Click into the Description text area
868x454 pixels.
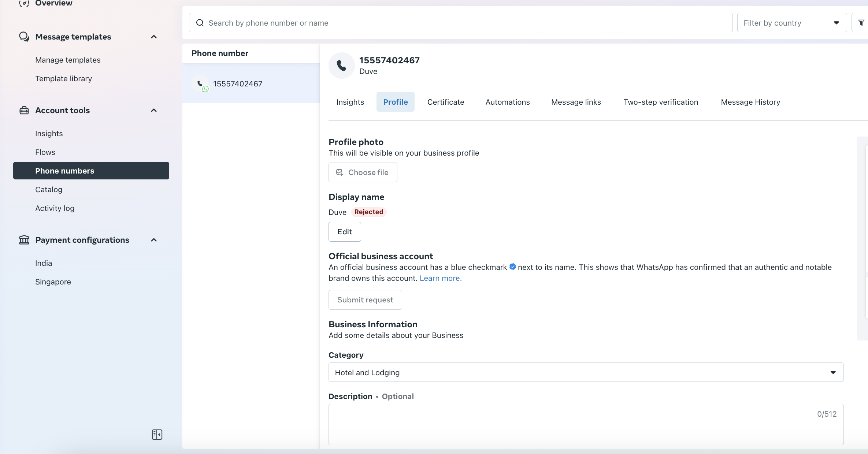pyautogui.click(x=586, y=425)
